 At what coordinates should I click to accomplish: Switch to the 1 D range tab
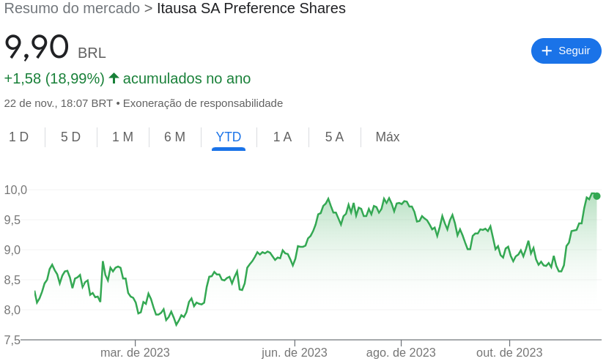[x=18, y=137]
